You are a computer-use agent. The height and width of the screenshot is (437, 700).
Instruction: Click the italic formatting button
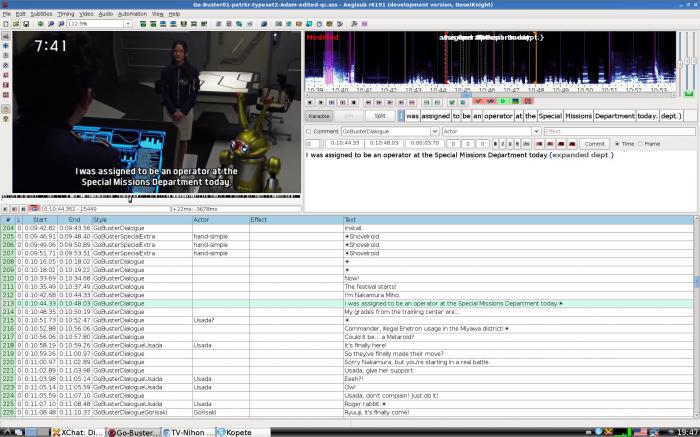tap(502, 144)
